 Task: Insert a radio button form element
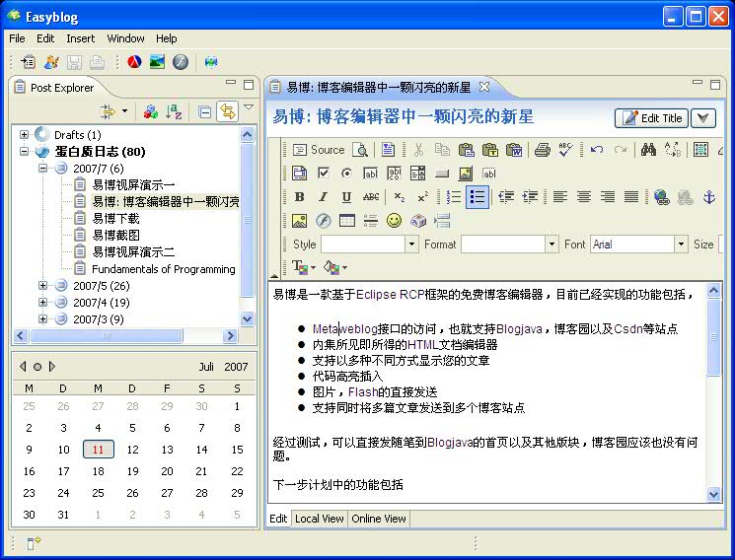point(346,174)
